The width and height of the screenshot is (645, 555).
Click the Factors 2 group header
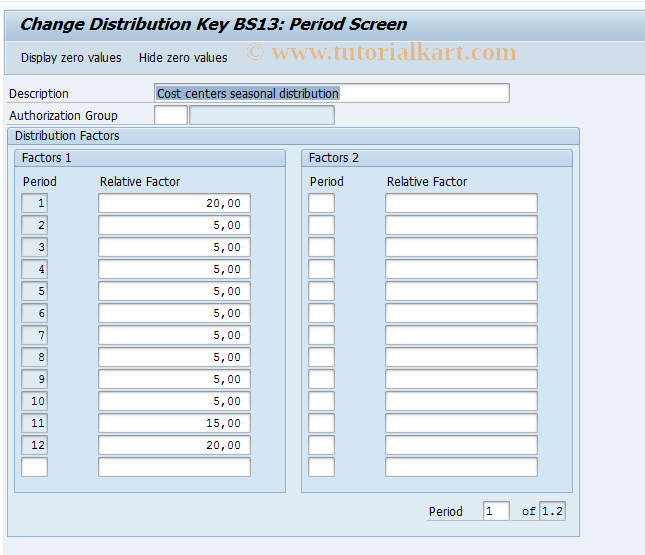point(437,158)
